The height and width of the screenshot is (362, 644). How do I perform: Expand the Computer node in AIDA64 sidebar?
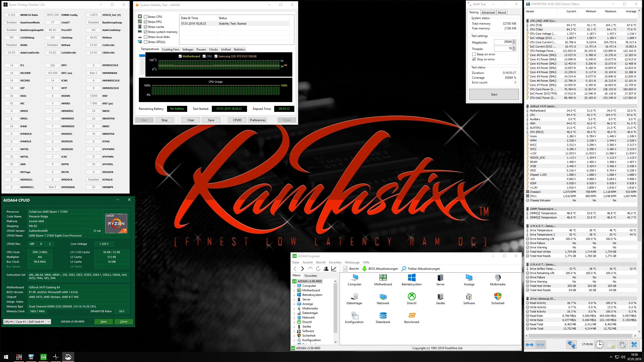pos(294,286)
